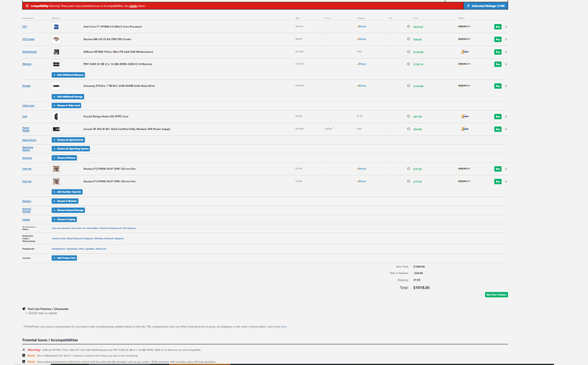Click Add Additional Memory button

[x=68, y=75]
